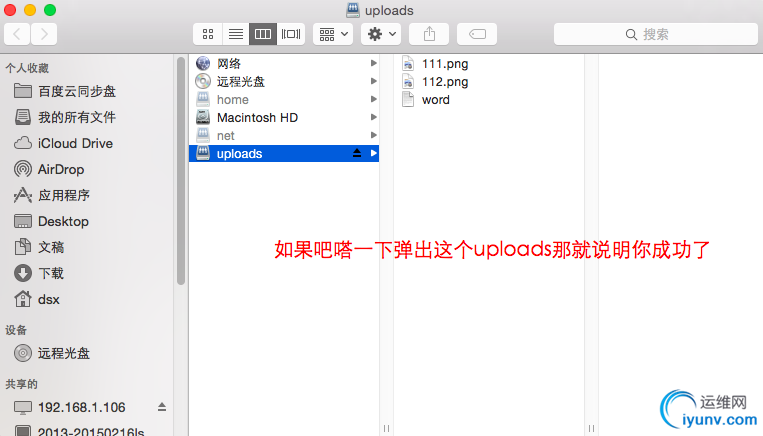Image resolution: width=763 pixels, height=436 pixels.
Task: Switch to Cover Flow view
Action: coord(291,34)
